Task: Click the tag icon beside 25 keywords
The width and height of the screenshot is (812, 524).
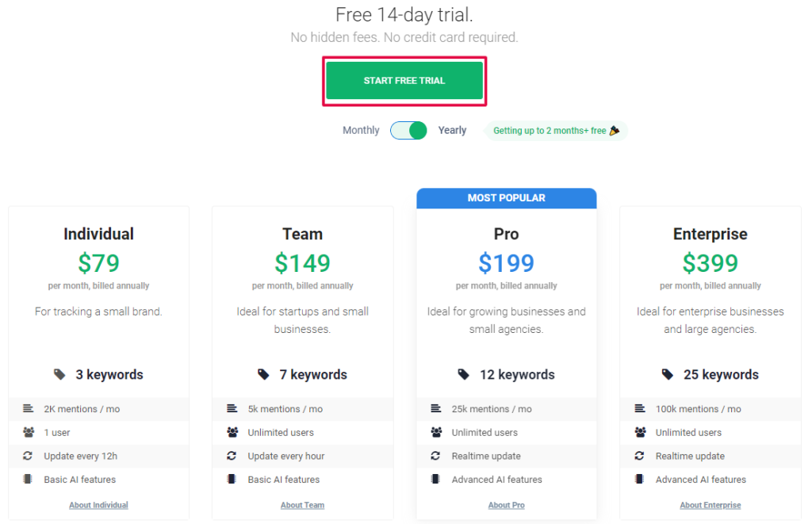Action: click(668, 374)
